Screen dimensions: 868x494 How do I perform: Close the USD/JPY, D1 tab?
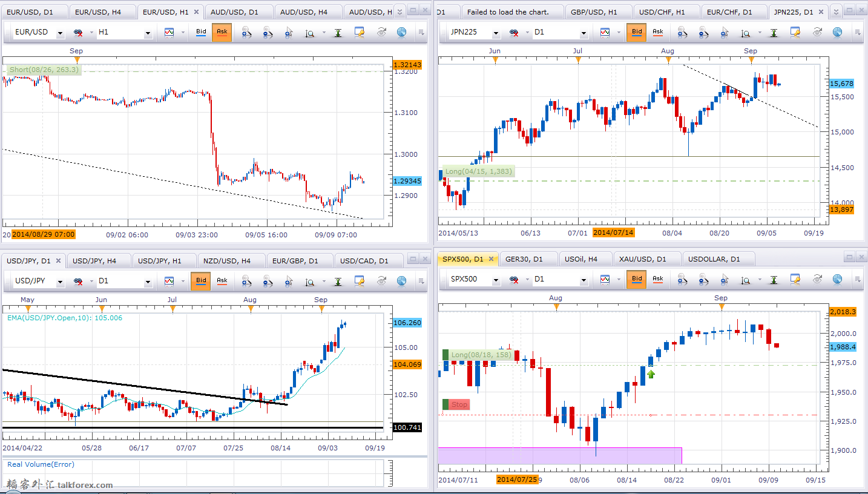58,261
